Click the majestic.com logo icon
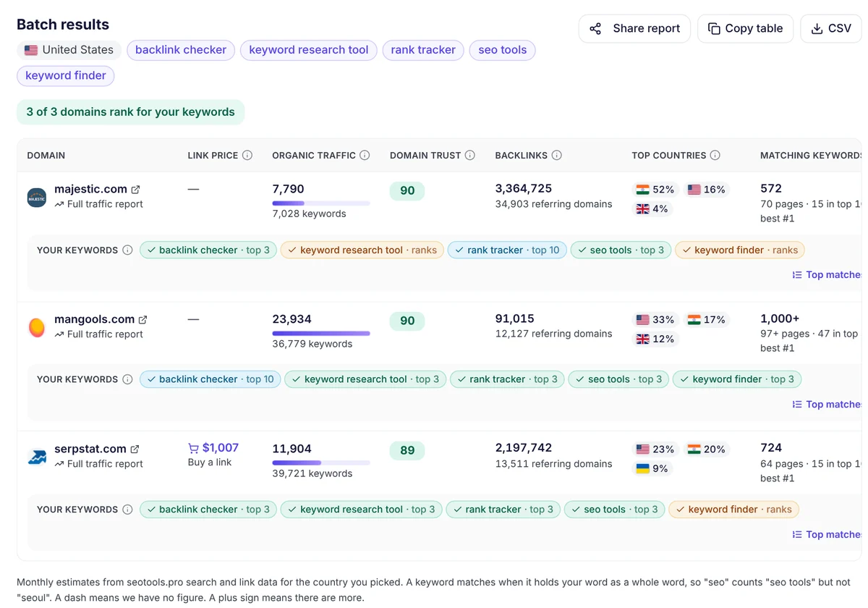The image size is (868, 608). pos(37,198)
